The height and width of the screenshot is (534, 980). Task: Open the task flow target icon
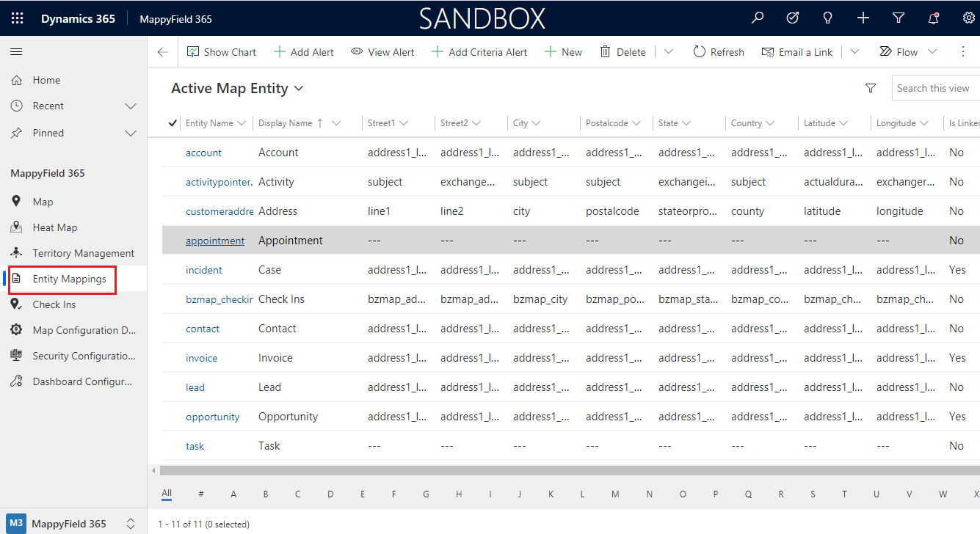[793, 18]
